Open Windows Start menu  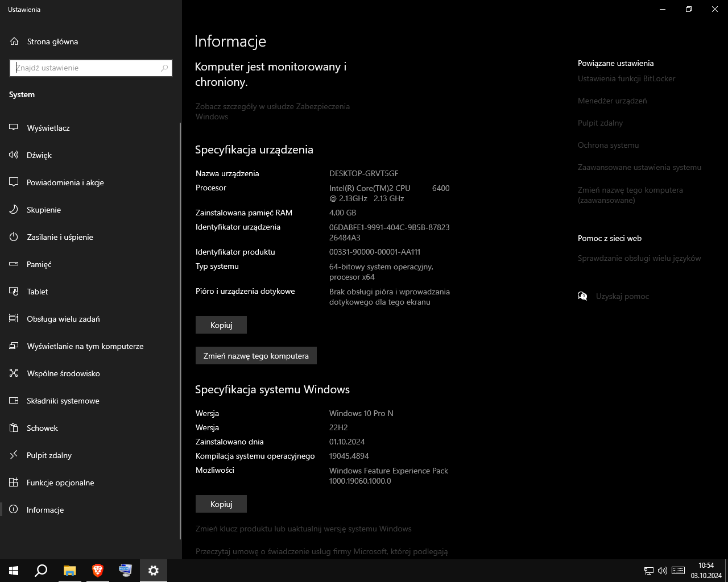tap(14, 571)
